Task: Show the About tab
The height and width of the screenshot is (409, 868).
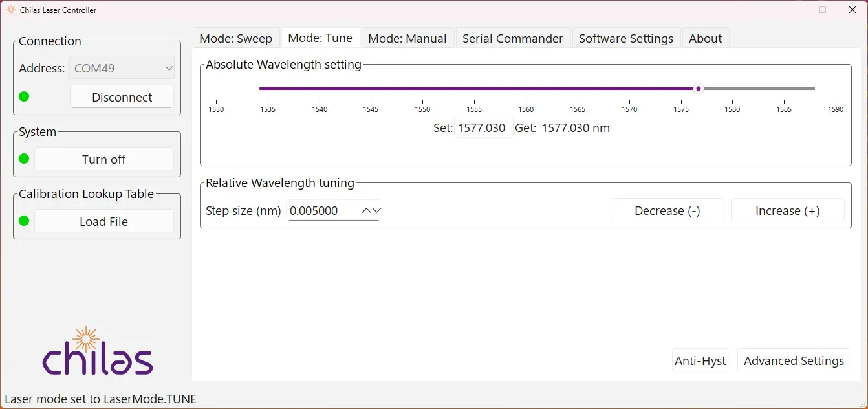Action: 706,38
